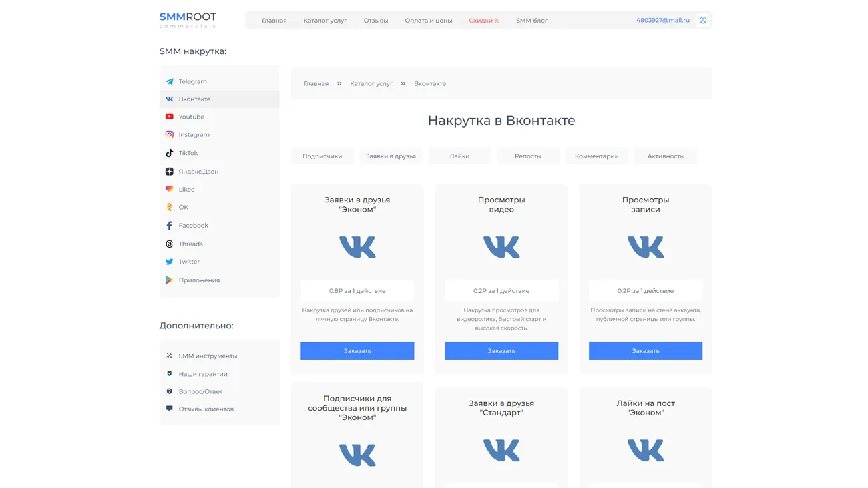868x488 pixels.
Task: Open Каталог услуг in top menu
Action: [x=325, y=21]
